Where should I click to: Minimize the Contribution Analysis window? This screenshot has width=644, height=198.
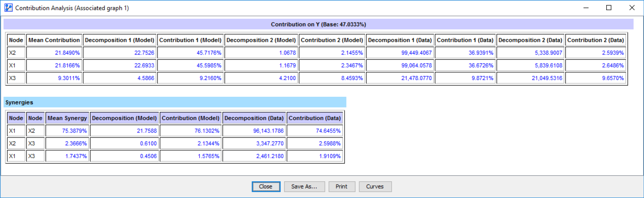point(586,8)
